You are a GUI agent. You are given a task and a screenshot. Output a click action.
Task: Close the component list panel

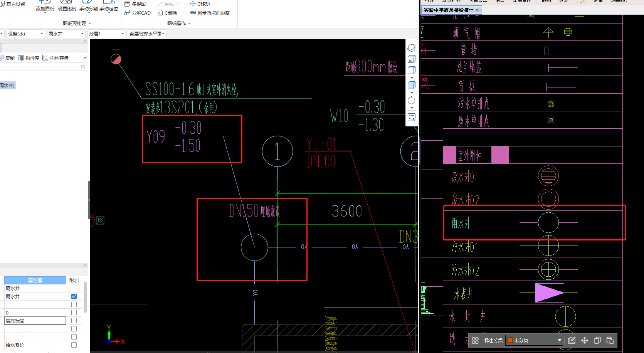point(85,41)
